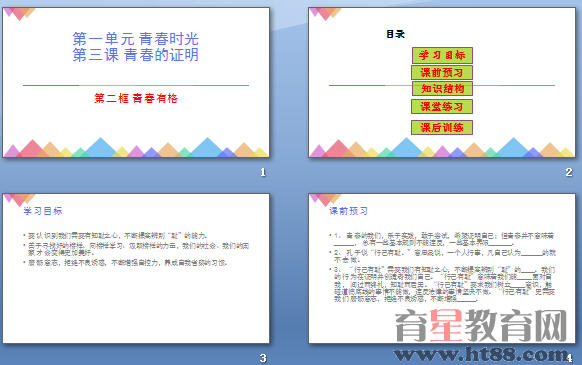Click the 育星教育网 watermark logo

481,326
